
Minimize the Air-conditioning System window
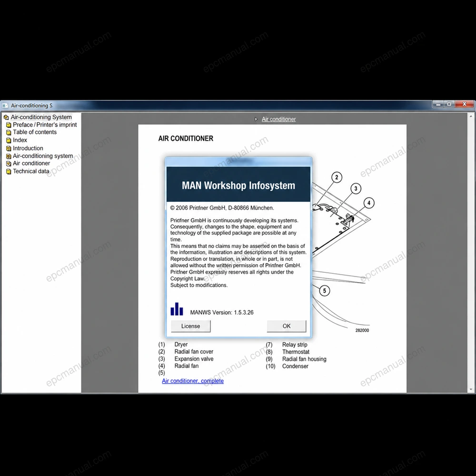coord(438,104)
